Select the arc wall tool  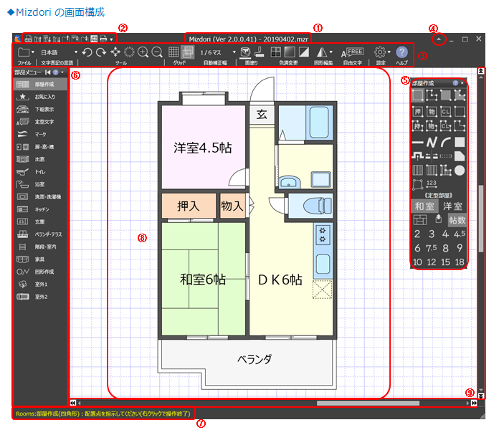tap(445, 142)
